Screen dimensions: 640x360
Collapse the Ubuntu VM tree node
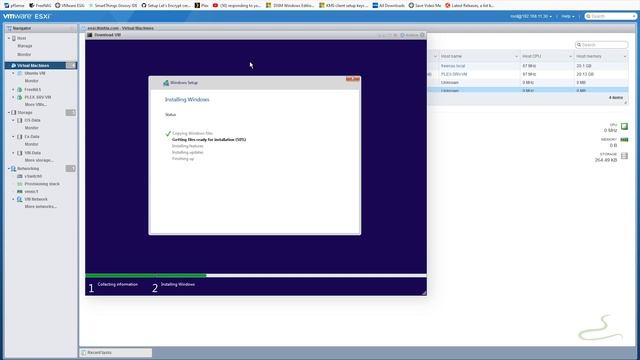click(x=13, y=73)
